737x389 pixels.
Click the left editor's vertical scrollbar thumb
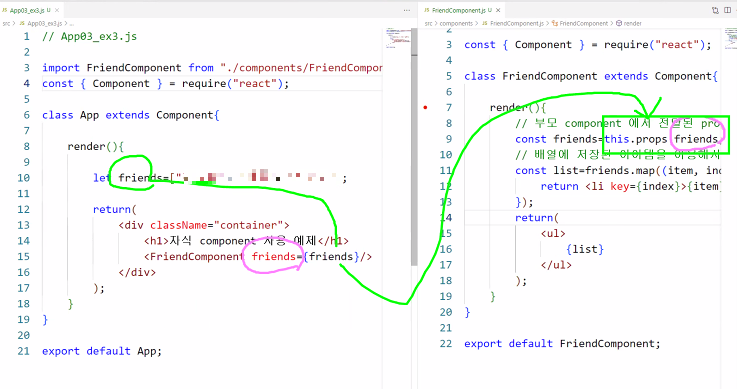pos(414,148)
